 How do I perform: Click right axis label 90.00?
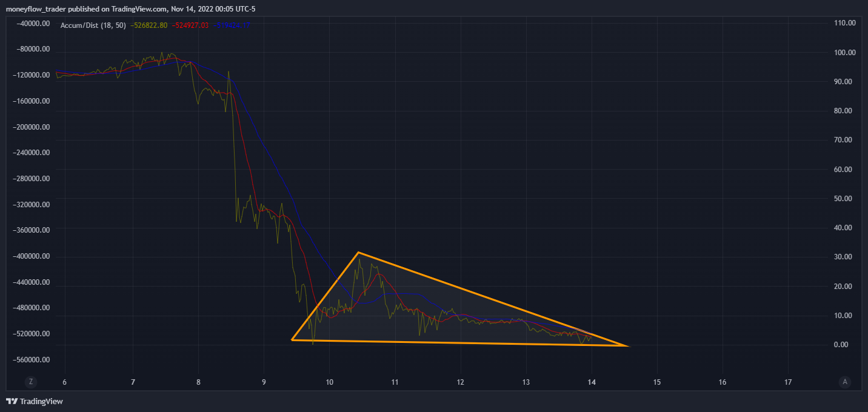tap(844, 82)
